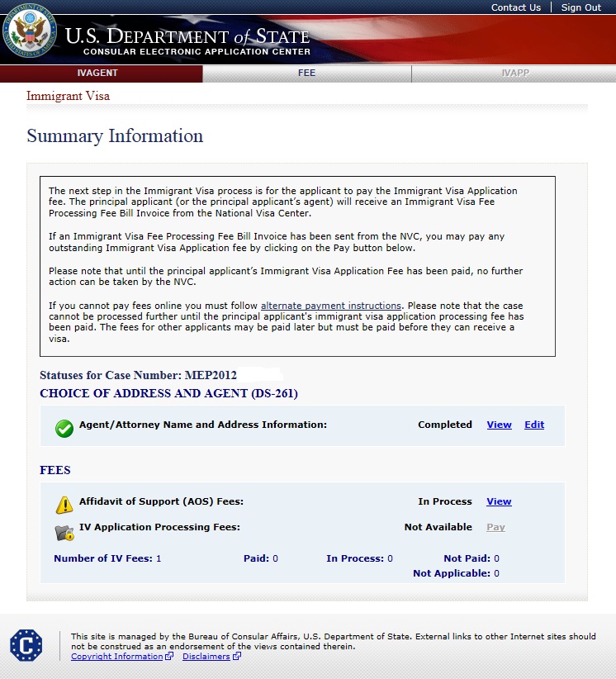Click external link icon after Copyright Information
This screenshot has width=616, height=679.
(x=169, y=656)
